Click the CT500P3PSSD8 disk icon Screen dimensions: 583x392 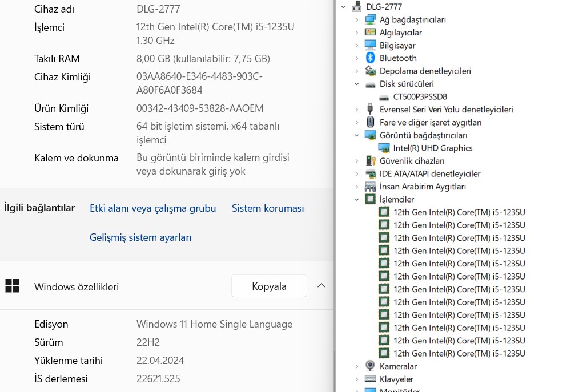pos(384,98)
